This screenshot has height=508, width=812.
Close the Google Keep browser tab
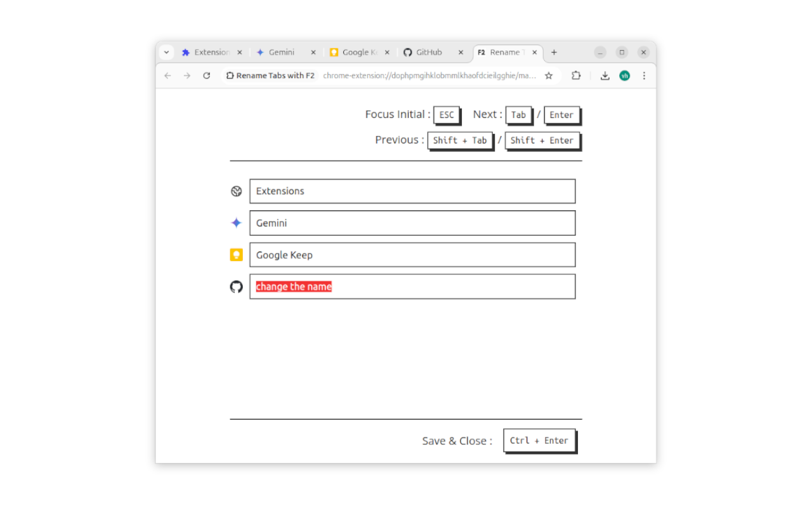pyautogui.click(x=387, y=53)
